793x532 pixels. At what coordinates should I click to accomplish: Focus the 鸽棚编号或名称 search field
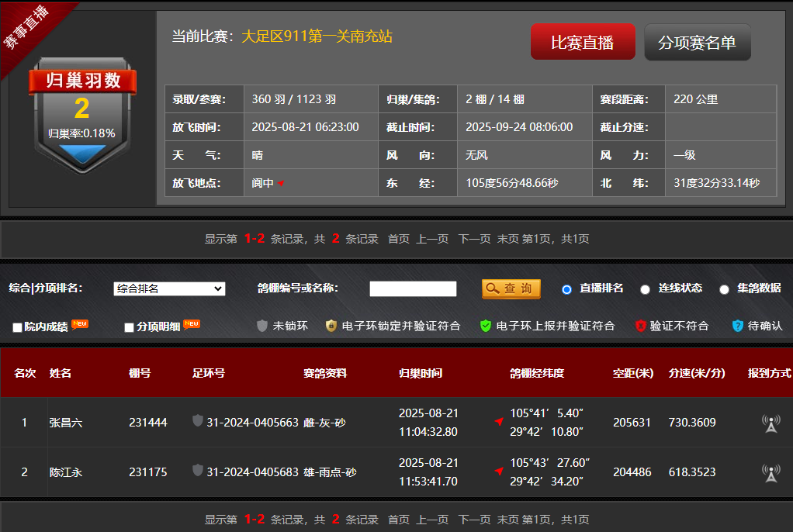point(413,288)
